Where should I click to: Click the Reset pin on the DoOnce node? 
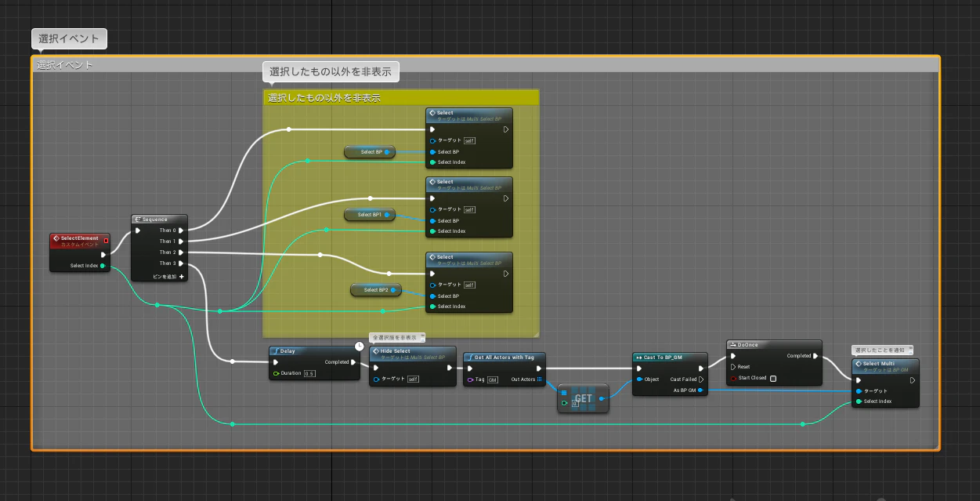[733, 367]
